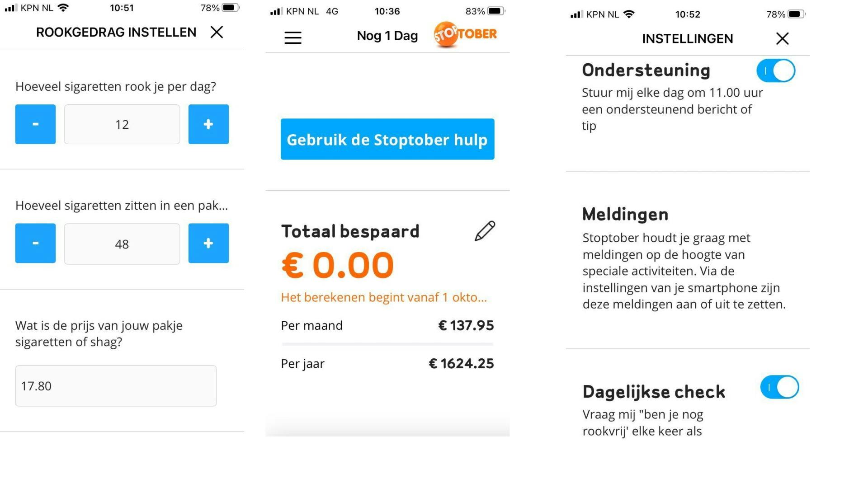This screenshot has width=868, height=488.
Task: Increase cigarettes per day with the plus icon
Action: (x=208, y=124)
